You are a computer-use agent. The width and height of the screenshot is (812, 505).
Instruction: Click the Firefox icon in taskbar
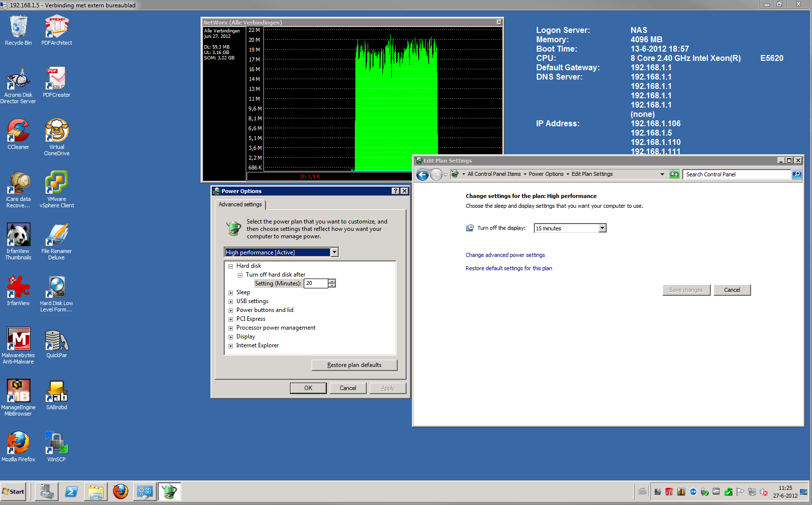pyautogui.click(x=120, y=491)
